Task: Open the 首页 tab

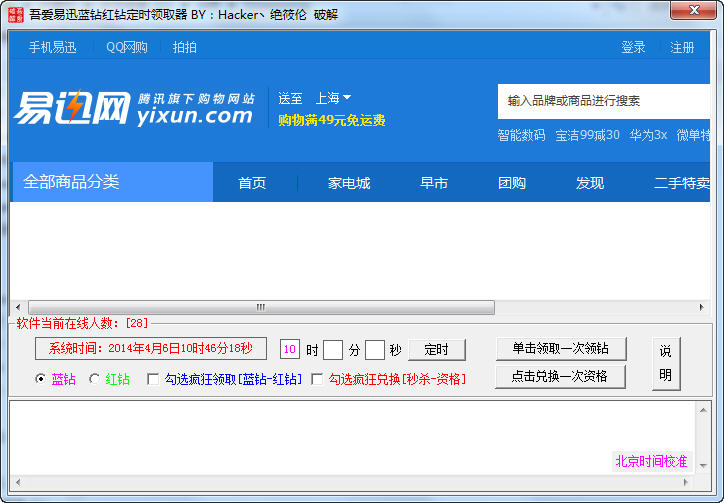Action: pos(252,183)
